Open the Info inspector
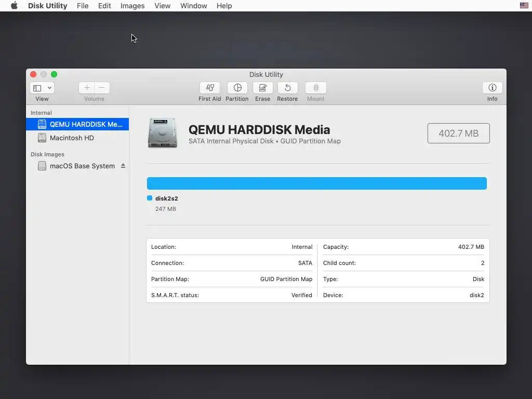Viewport: 532px width, 399px height. (492, 88)
